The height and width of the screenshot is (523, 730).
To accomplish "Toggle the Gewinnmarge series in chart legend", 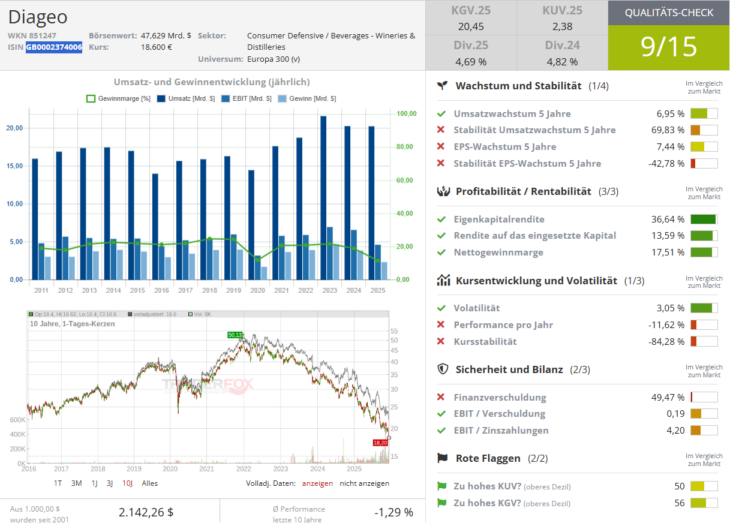I will click(120, 99).
